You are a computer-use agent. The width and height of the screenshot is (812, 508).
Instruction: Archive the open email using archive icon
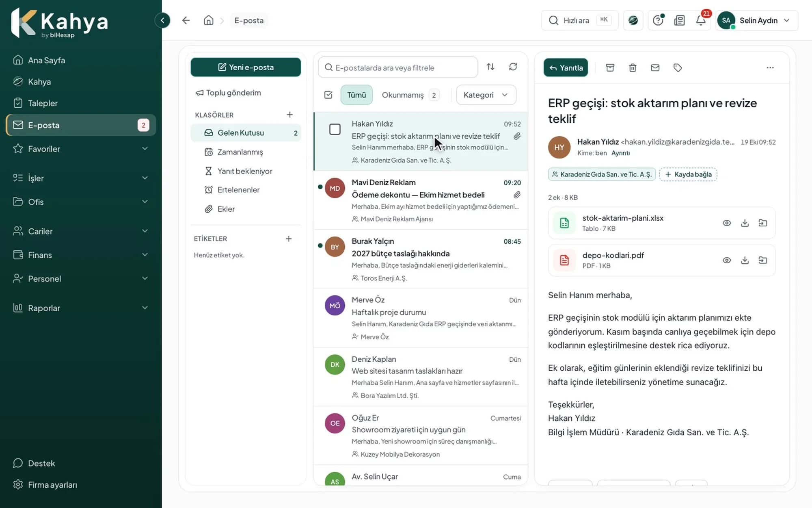point(610,68)
